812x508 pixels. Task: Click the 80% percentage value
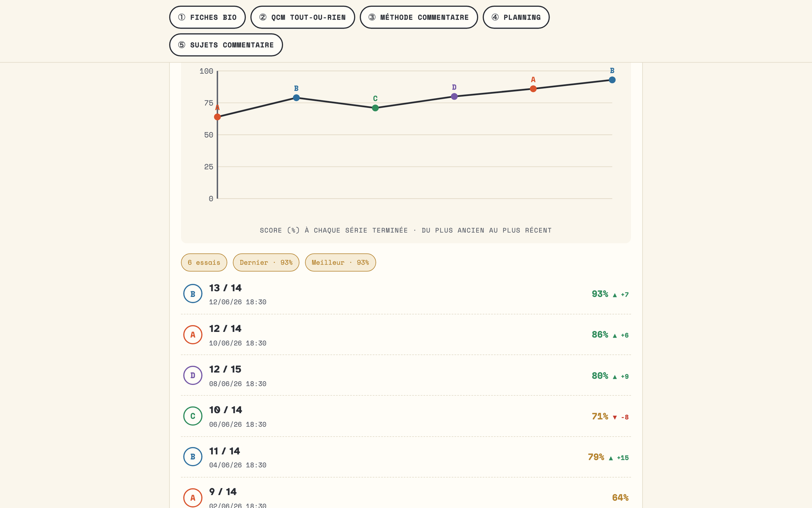point(600,376)
